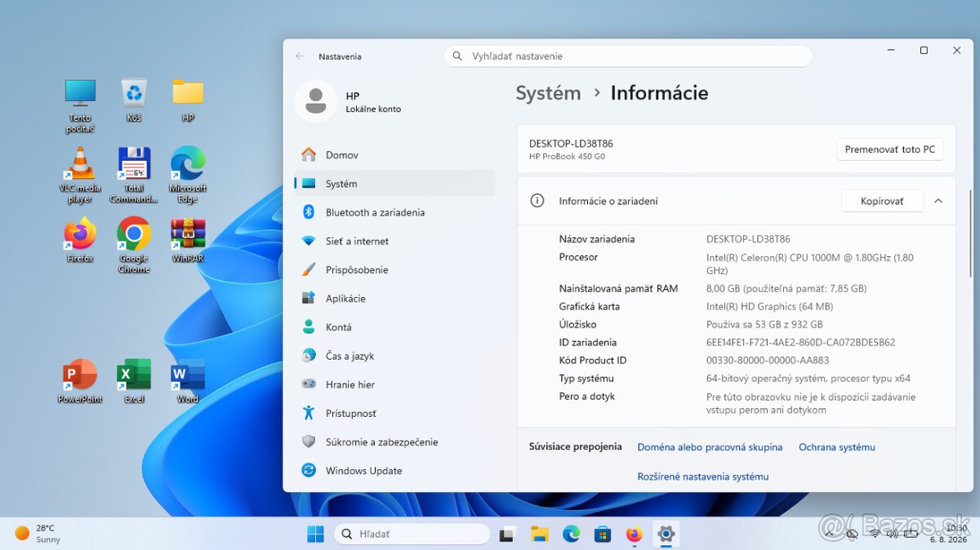
Task: Click Premenovať toto PC button
Action: point(889,149)
